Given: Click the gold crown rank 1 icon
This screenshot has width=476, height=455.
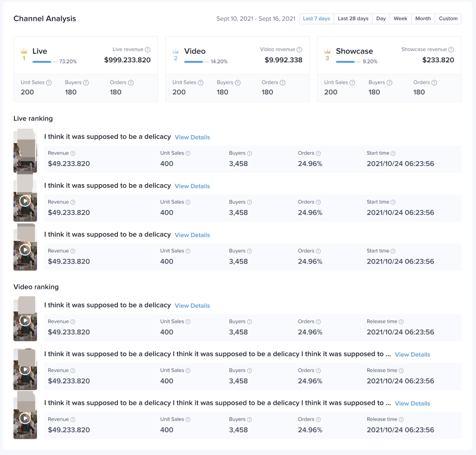Looking at the screenshot, I should pyautogui.click(x=24, y=52).
